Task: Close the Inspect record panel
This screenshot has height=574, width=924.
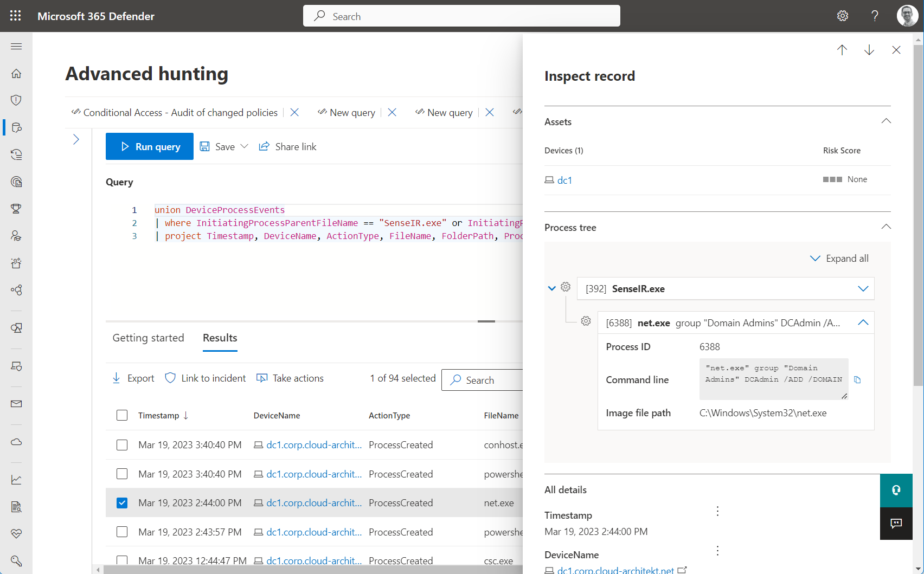Action: click(896, 50)
